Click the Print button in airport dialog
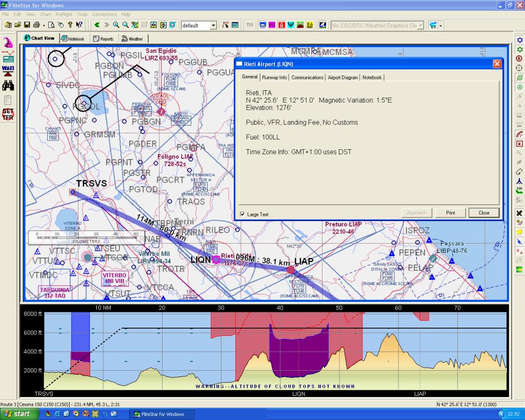 pyautogui.click(x=450, y=213)
